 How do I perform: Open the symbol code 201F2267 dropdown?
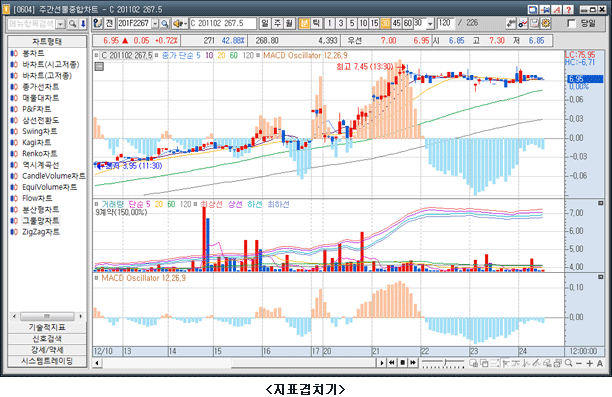pyautogui.click(x=155, y=23)
